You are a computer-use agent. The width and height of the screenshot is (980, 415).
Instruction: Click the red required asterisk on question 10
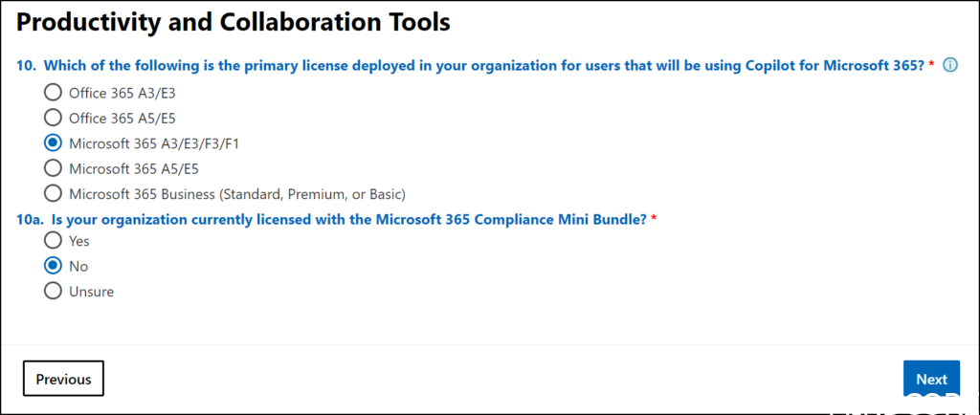click(x=931, y=66)
